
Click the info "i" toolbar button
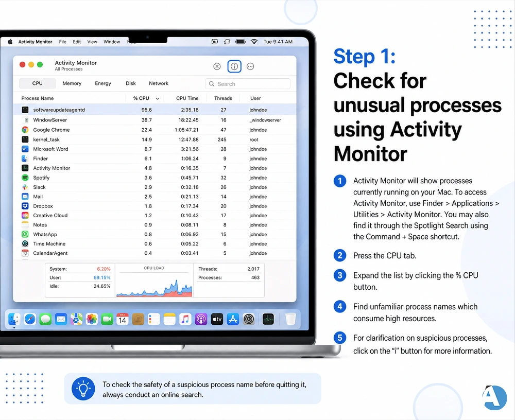coord(234,66)
